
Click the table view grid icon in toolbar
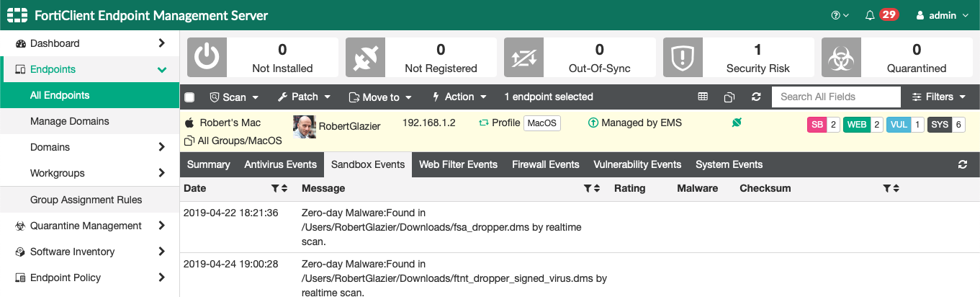pyautogui.click(x=703, y=97)
